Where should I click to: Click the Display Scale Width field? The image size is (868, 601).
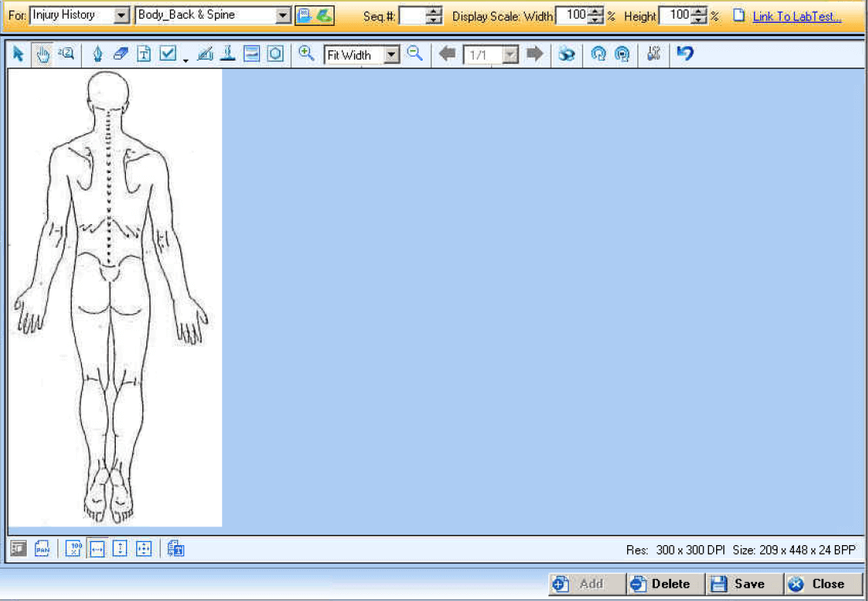tap(572, 16)
